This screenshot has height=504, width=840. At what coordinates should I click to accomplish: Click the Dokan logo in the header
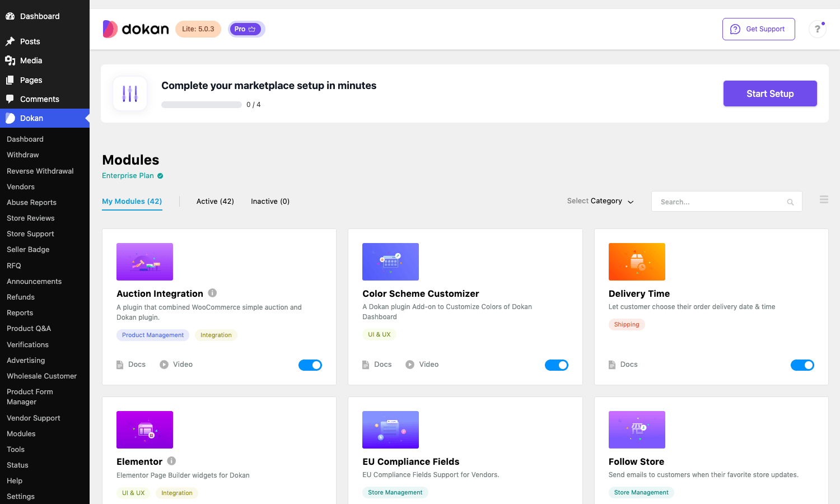tap(136, 29)
